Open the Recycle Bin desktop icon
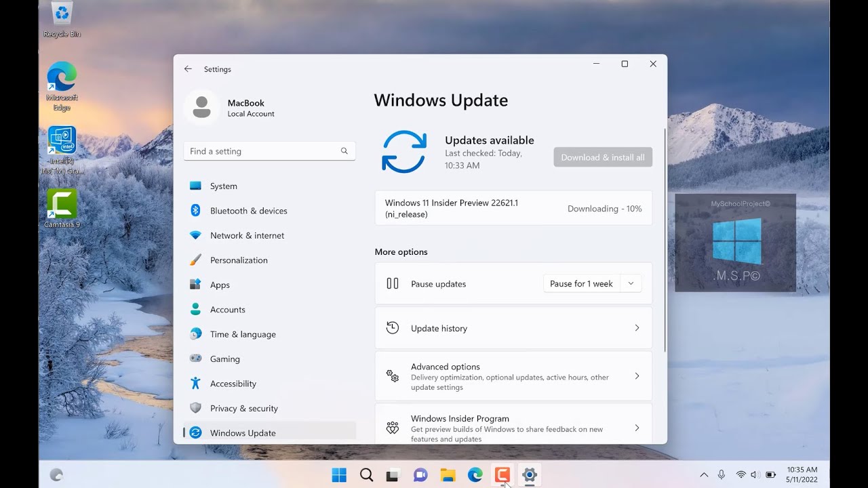This screenshot has width=868, height=488. [62, 20]
